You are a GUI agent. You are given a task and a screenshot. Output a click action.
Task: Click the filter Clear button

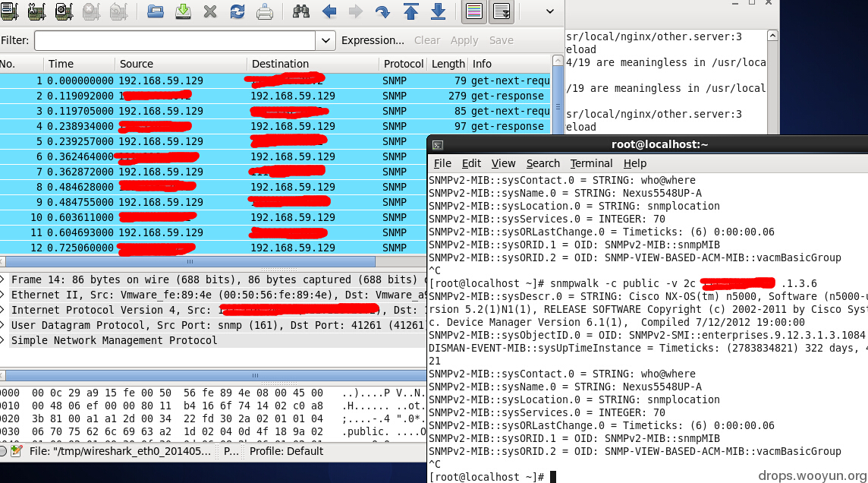427,40
